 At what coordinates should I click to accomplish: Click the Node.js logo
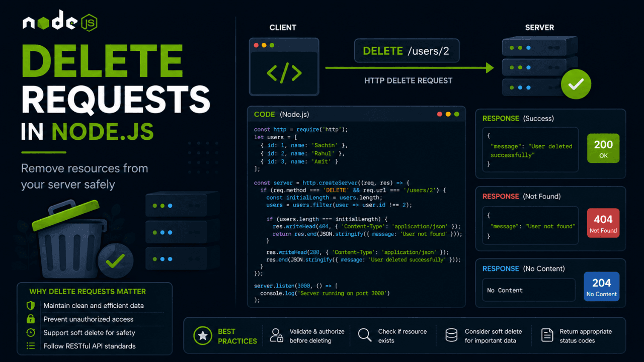60,21
